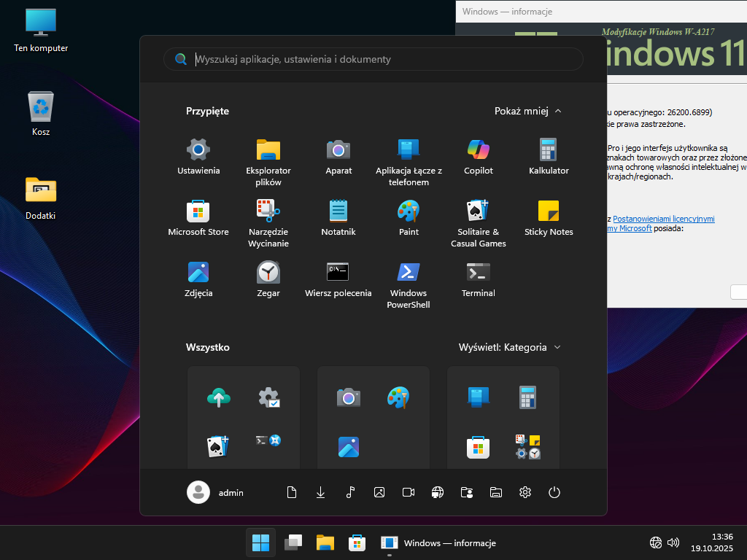Expand the Wyświetl: Kategoria dropdown

(509, 347)
